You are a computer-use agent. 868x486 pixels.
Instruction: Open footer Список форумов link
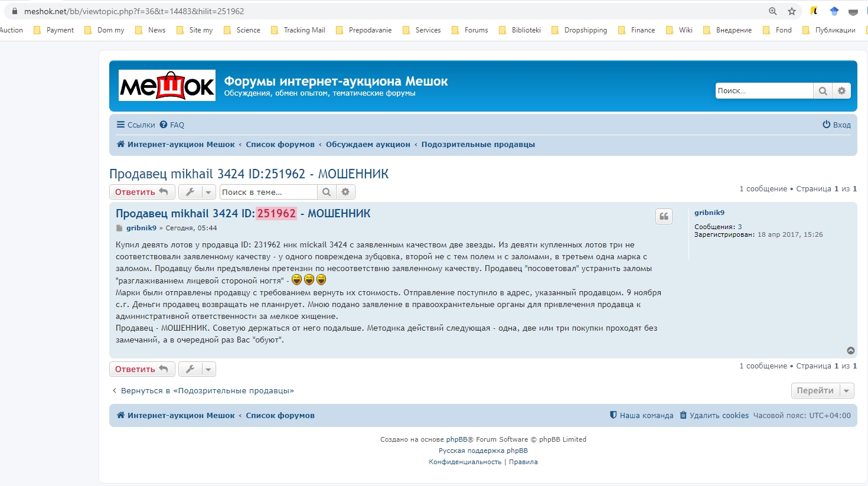point(280,416)
